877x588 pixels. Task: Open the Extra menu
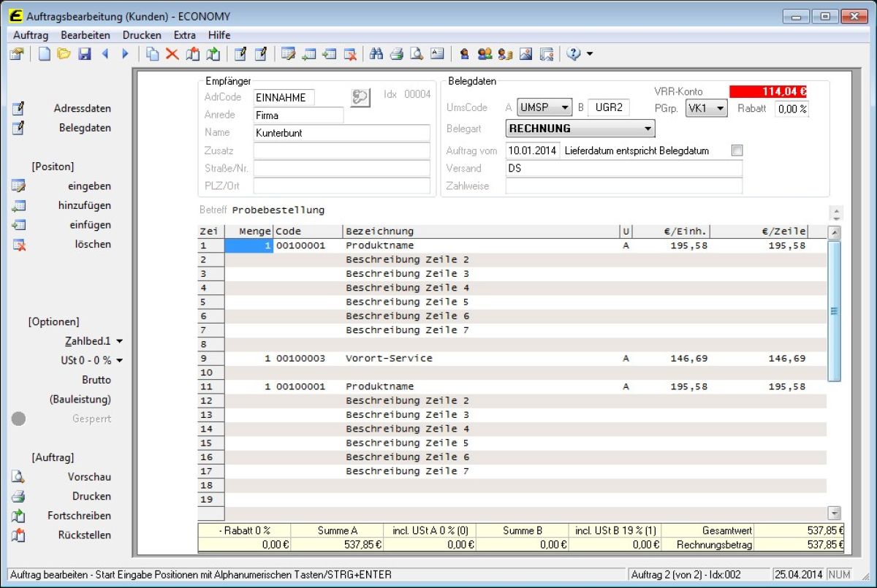coord(185,35)
